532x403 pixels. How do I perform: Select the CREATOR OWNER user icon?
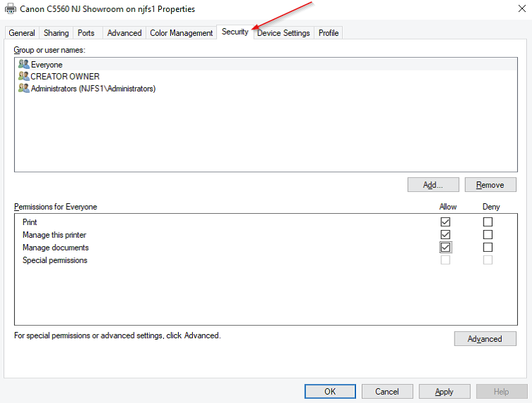pyautogui.click(x=24, y=77)
